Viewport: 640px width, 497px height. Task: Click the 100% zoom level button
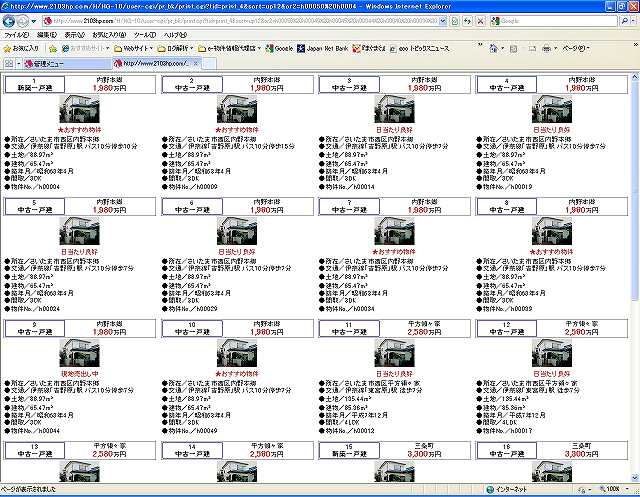pos(610,488)
